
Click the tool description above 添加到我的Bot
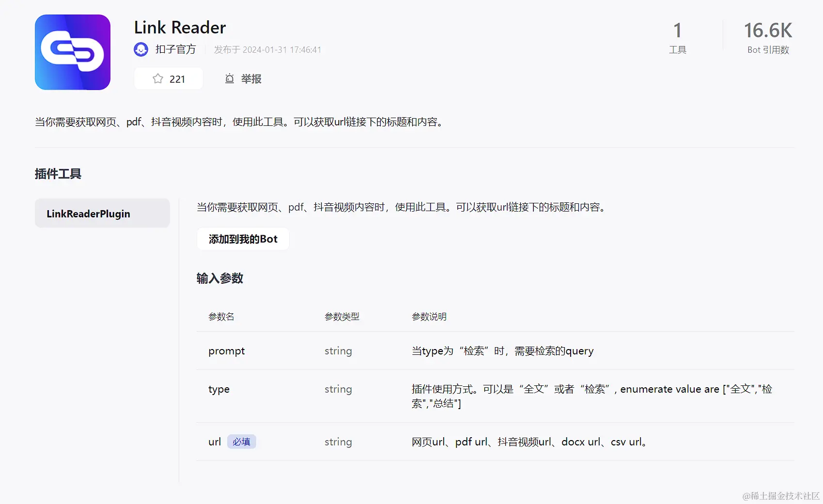tap(402, 207)
